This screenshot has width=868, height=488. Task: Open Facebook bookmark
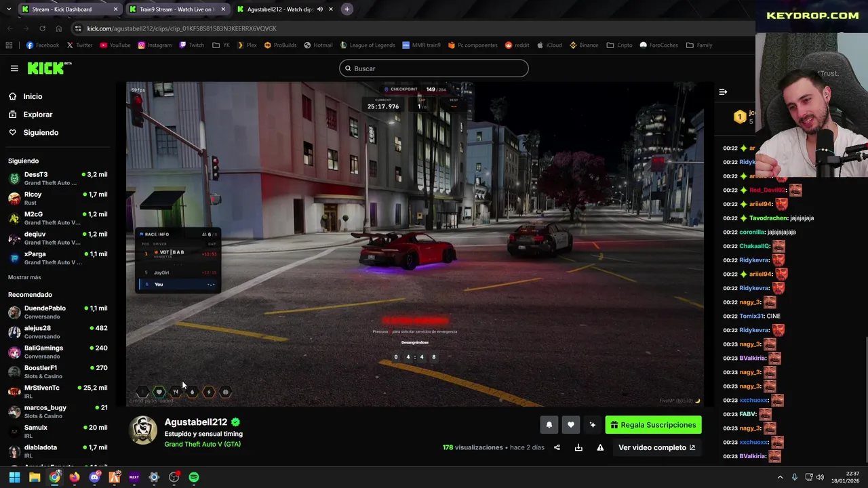43,45
